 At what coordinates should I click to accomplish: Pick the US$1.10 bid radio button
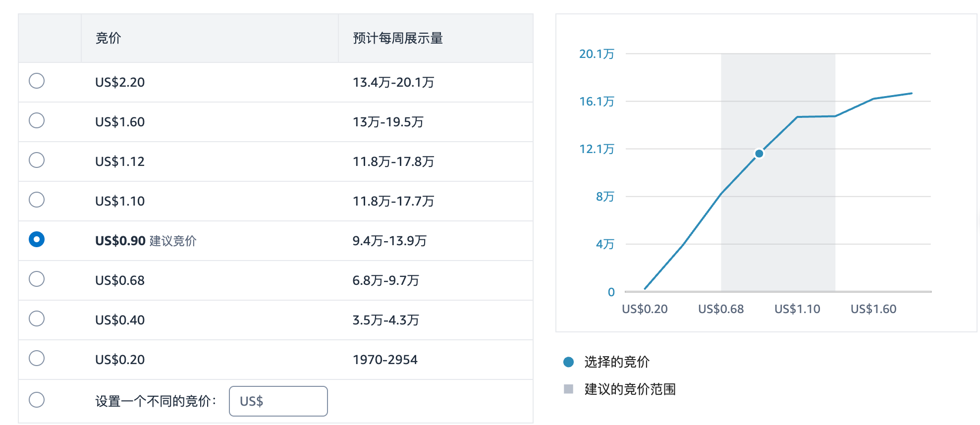click(37, 200)
